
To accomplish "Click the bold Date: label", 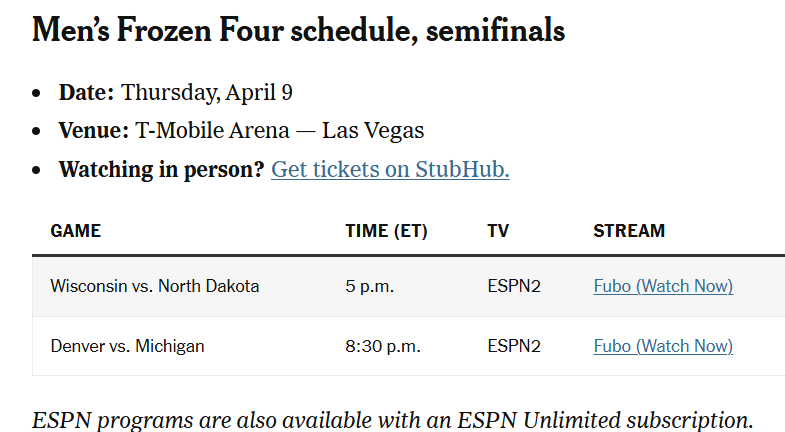I will coord(87,93).
